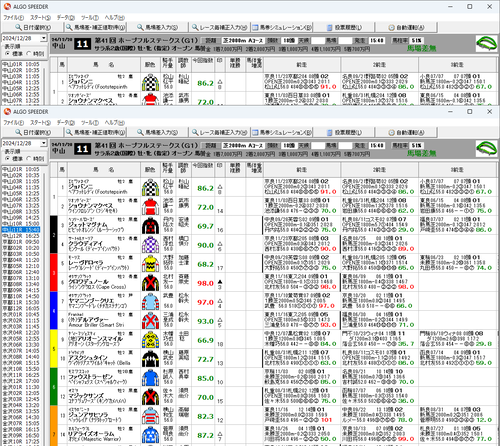Click 今回指数 column header in front window
The height and width of the screenshot is (446, 500).
(203, 170)
